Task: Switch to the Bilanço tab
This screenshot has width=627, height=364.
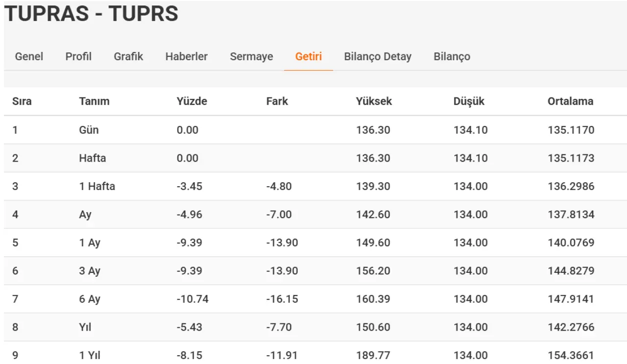Action: (452, 56)
